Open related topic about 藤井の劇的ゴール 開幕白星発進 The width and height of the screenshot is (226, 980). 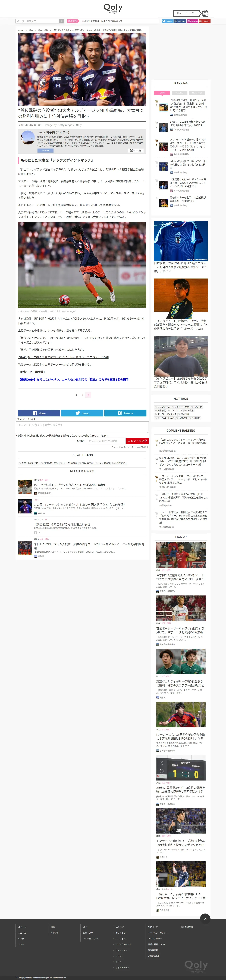[x=89, y=546]
